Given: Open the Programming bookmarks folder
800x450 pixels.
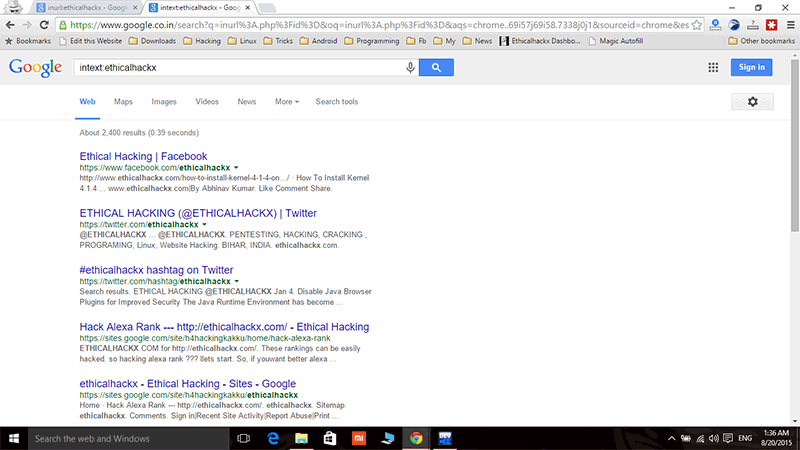Looking at the screenshot, I should point(372,41).
